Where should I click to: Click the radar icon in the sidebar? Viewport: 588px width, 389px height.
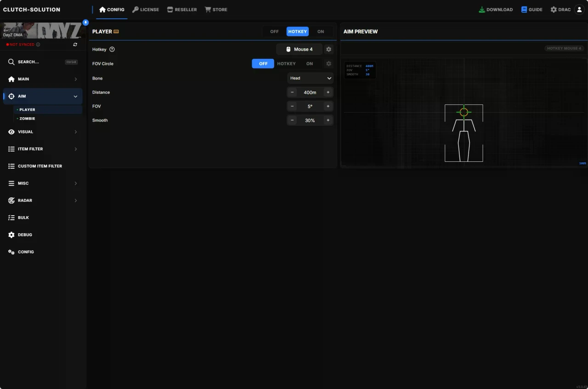11,200
